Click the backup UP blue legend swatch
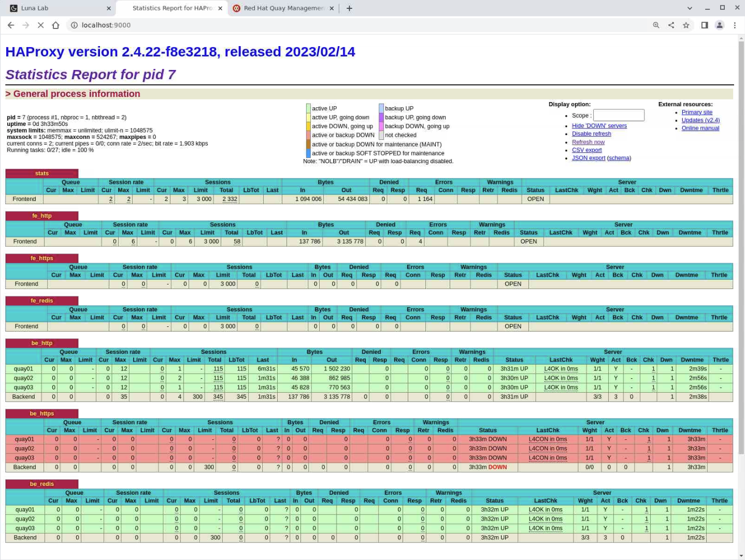Viewport: 745px width, 560px height. click(x=381, y=108)
